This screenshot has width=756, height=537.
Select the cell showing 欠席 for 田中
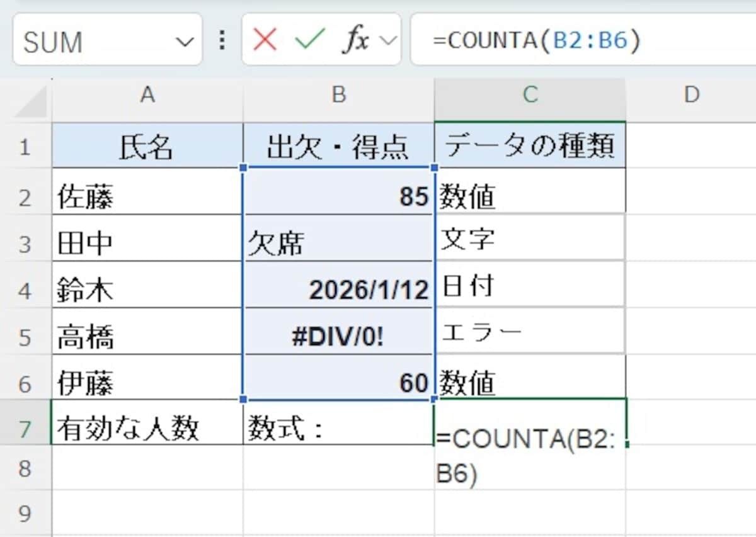pos(338,239)
